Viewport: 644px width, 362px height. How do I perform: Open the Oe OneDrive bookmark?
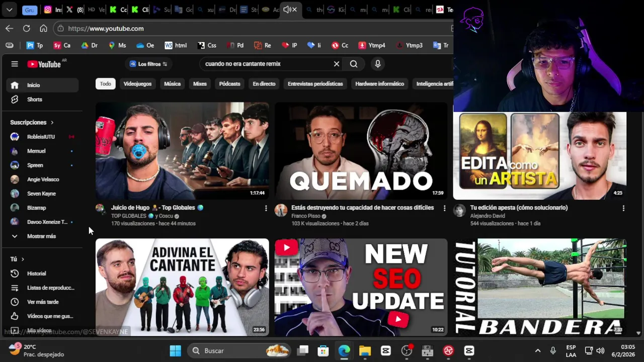click(x=145, y=45)
